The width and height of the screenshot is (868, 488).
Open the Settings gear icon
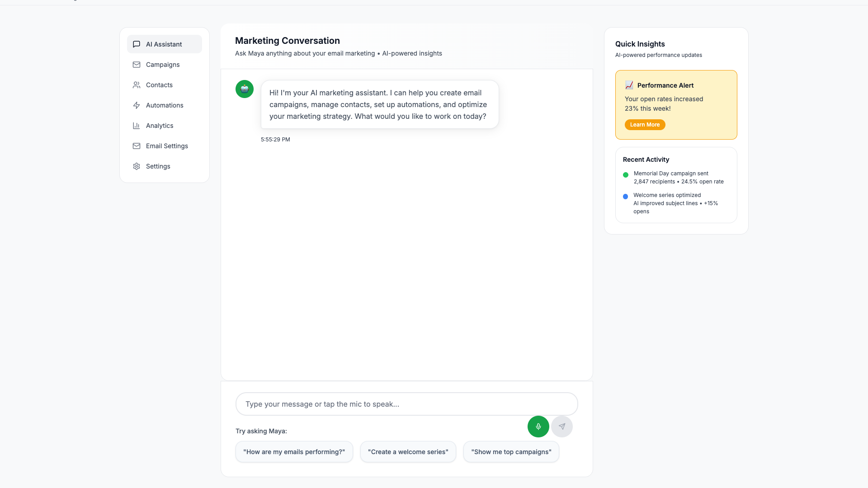pyautogui.click(x=137, y=166)
